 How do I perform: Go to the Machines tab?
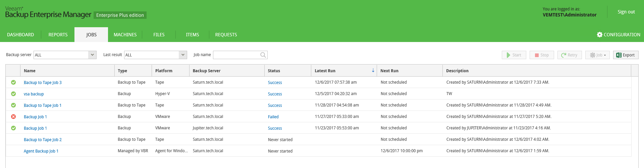coord(125,35)
